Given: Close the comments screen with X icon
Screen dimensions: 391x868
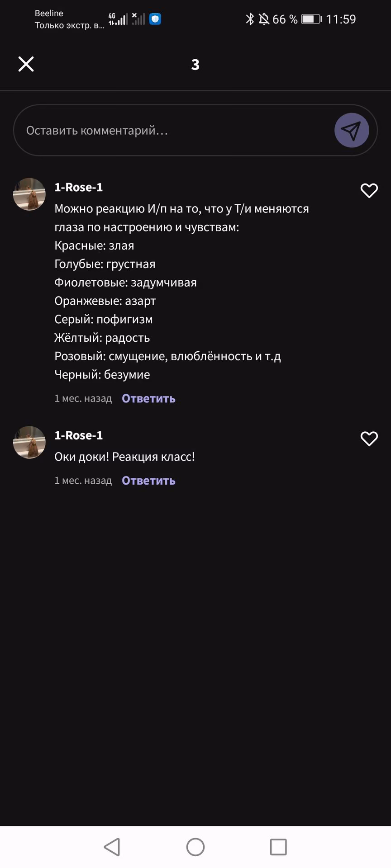Looking at the screenshot, I should [x=26, y=64].
